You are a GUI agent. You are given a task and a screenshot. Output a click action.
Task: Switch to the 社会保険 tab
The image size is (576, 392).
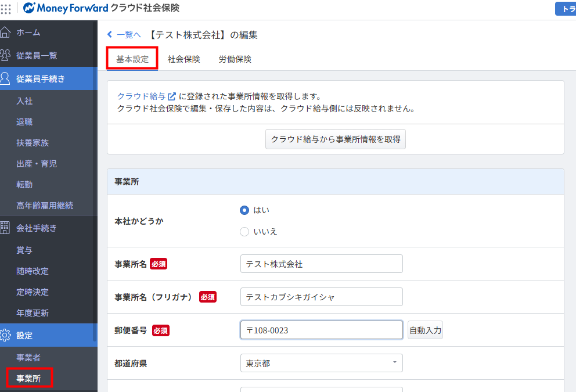point(183,59)
